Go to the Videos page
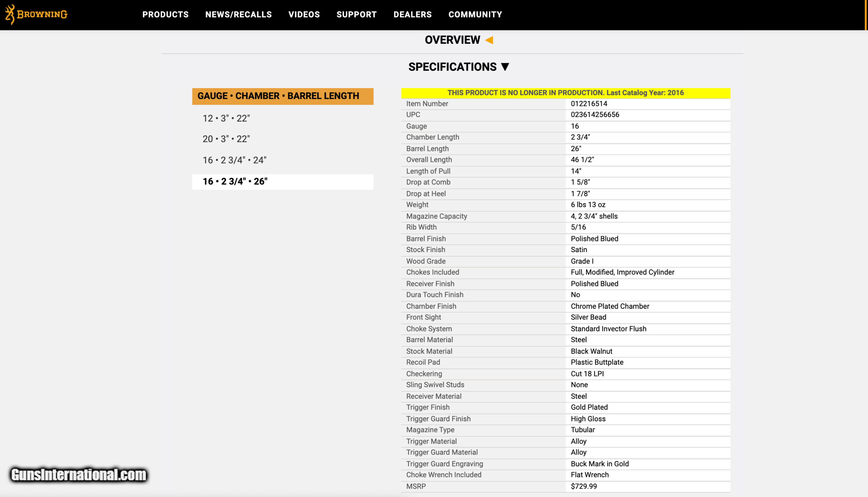Screen dimensions: 868x497 click(x=304, y=15)
